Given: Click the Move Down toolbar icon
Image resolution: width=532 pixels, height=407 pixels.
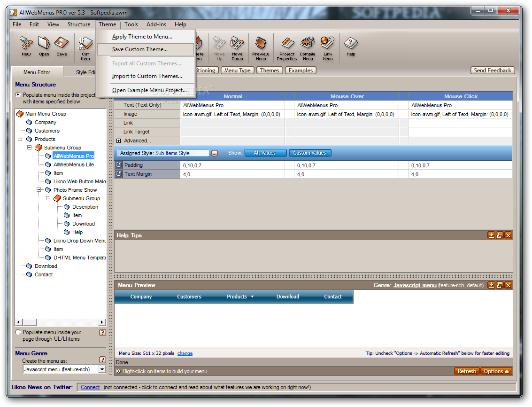Looking at the screenshot, I should point(237,48).
